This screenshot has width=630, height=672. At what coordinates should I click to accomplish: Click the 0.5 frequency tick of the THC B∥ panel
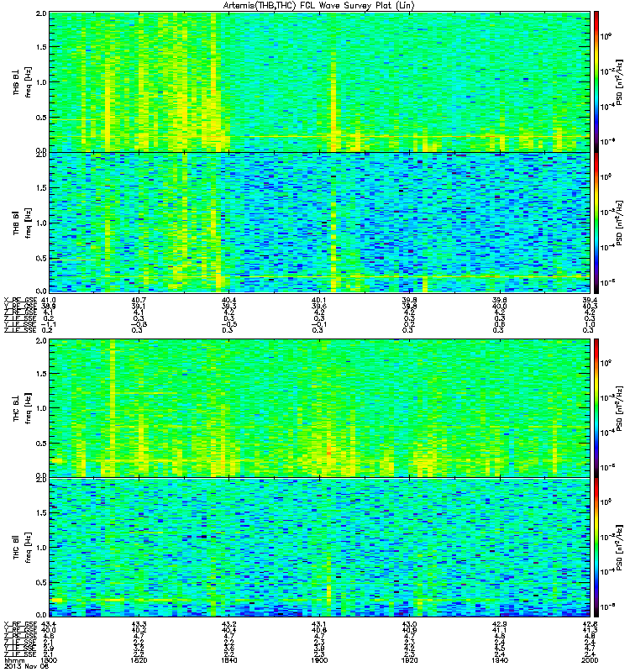tap(41, 582)
